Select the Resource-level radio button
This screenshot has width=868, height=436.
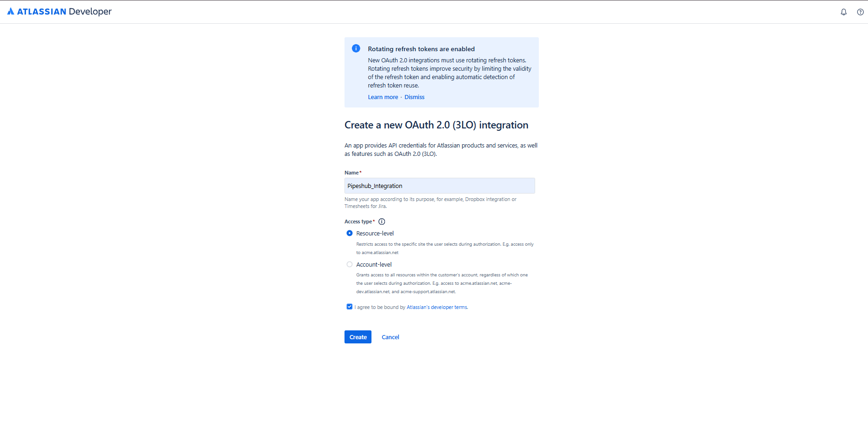click(x=350, y=233)
